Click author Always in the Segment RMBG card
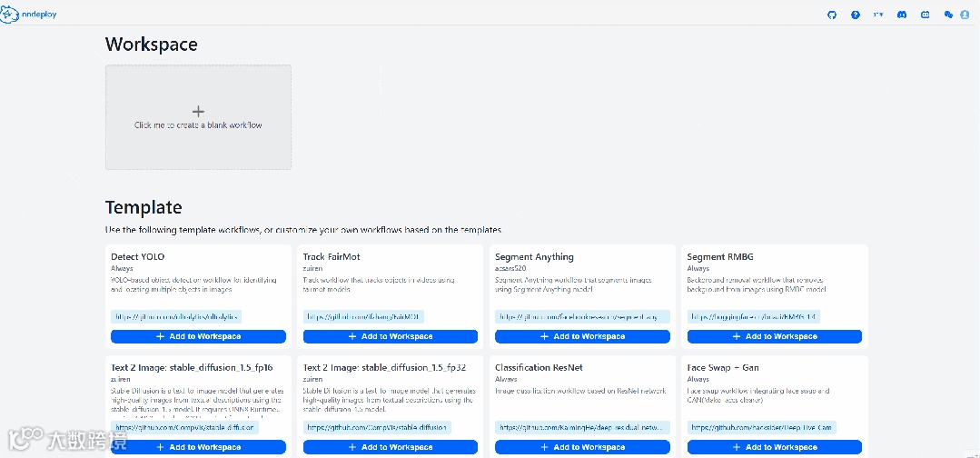Screen dimensions: 980x458 (698, 268)
